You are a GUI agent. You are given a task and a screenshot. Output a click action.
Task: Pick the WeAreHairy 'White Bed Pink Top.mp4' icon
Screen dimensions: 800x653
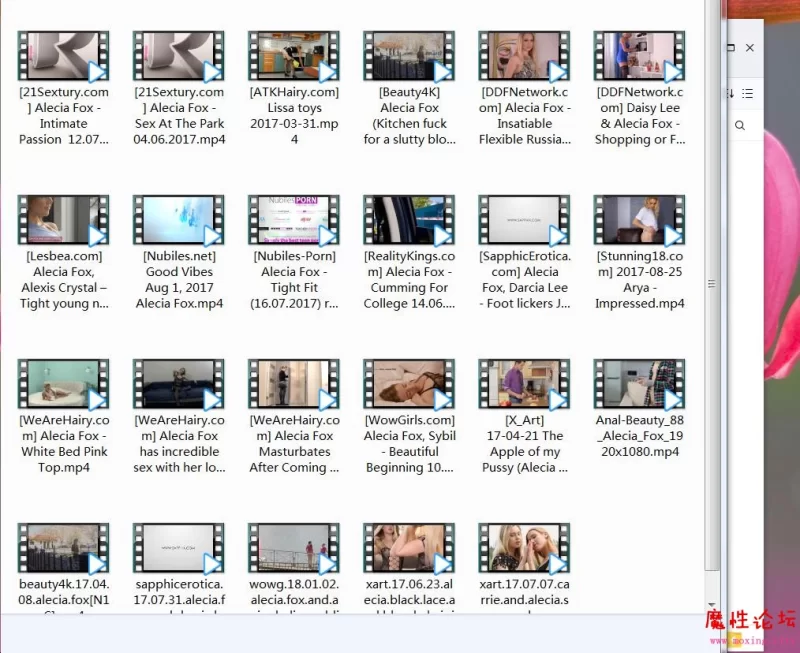tap(63, 384)
